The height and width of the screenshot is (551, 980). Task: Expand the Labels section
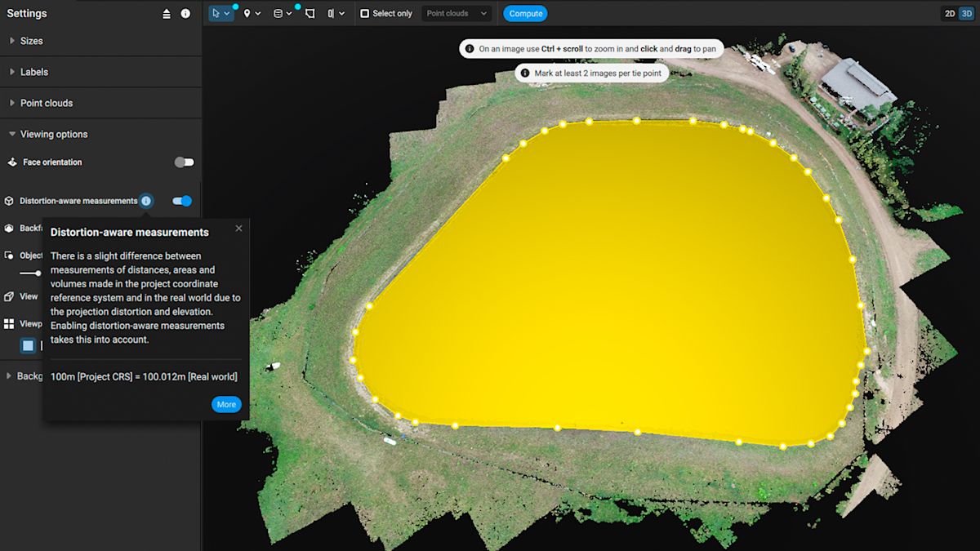pos(33,72)
